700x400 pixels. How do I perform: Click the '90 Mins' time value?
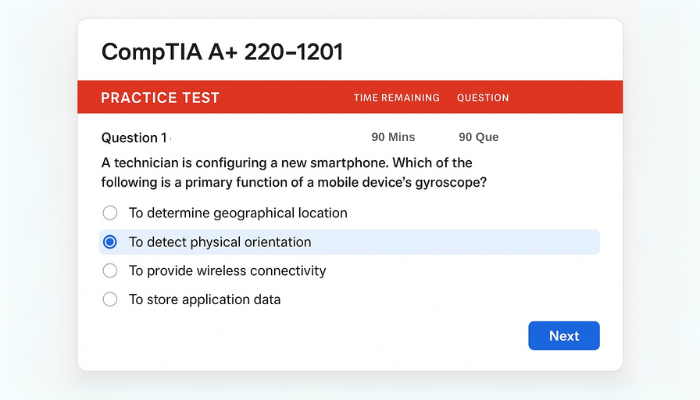pos(393,137)
